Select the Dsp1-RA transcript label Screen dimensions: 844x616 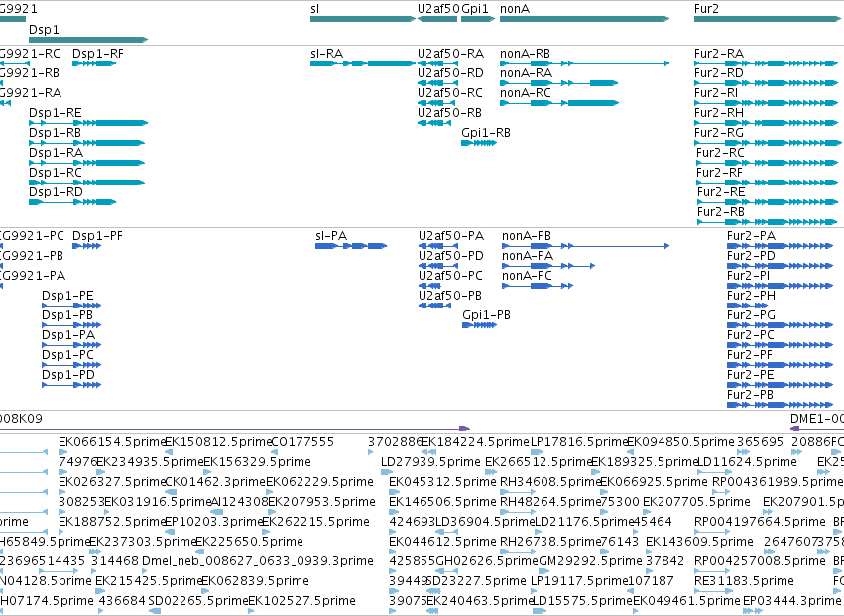tap(56, 153)
